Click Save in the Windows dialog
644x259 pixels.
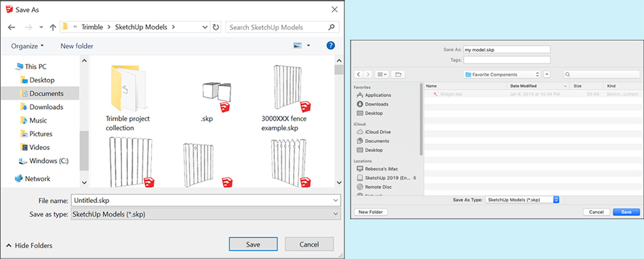click(x=253, y=244)
